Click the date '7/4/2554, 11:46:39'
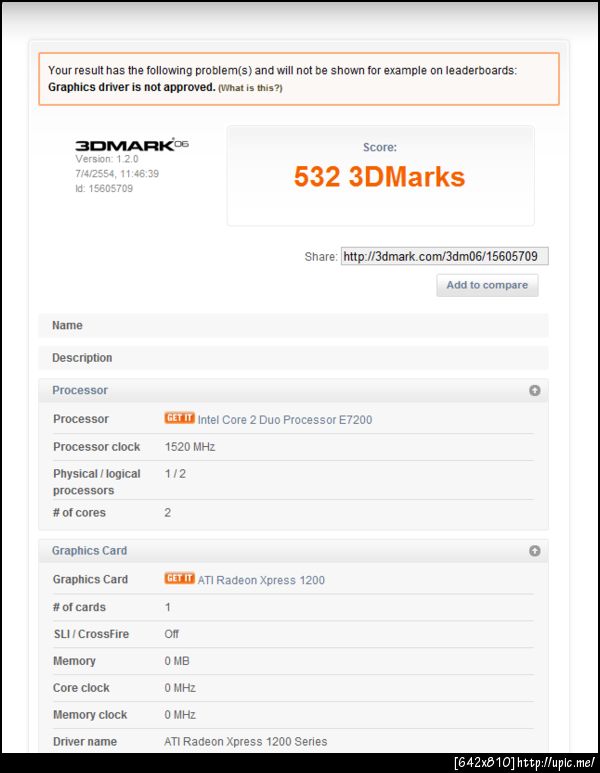The width and height of the screenshot is (600, 773). tap(117, 174)
